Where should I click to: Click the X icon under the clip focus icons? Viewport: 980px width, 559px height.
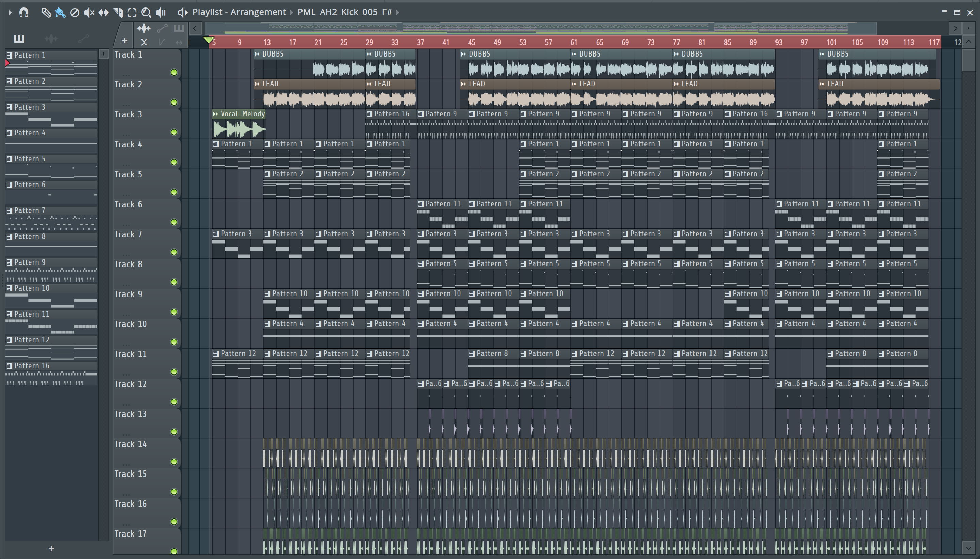(x=144, y=42)
